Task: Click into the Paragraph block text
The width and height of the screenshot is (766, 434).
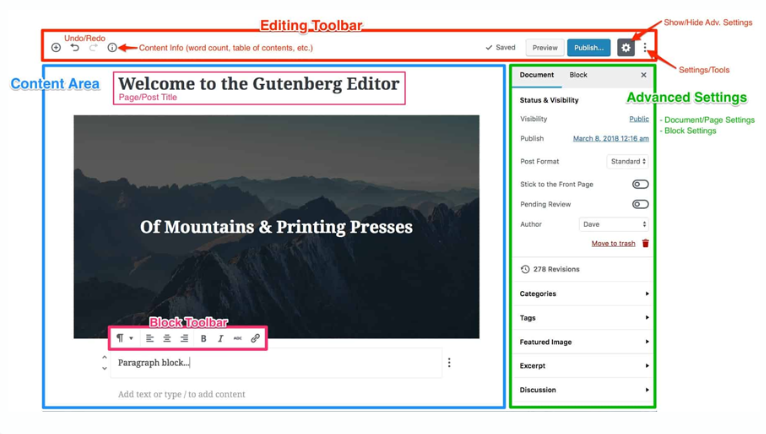Action: pyautogui.click(x=276, y=363)
